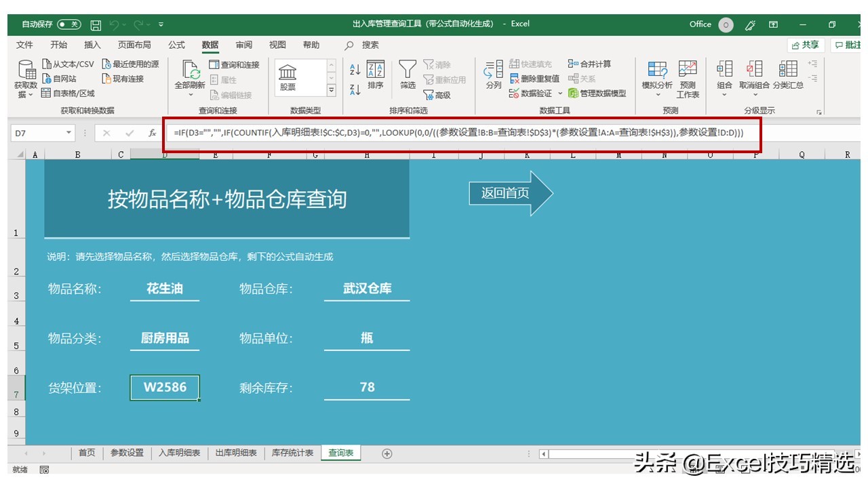The image size is (868, 488).
Task: Click the 返回首页 arrow button
Action: coord(505,193)
